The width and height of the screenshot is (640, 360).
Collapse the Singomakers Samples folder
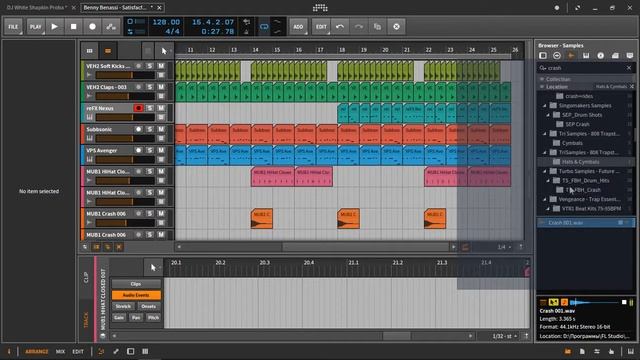[x=544, y=105]
